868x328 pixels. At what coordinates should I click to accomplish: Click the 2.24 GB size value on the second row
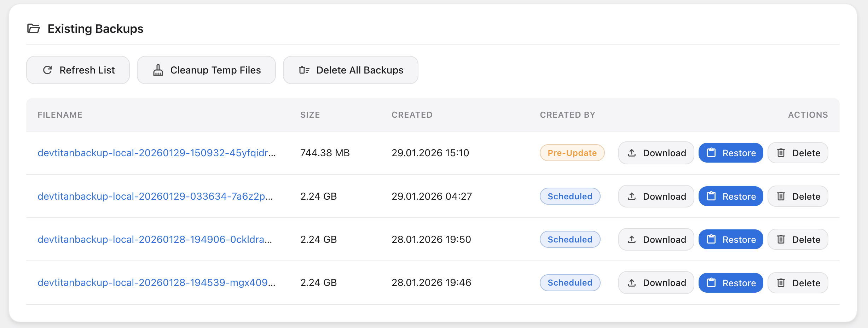click(319, 196)
